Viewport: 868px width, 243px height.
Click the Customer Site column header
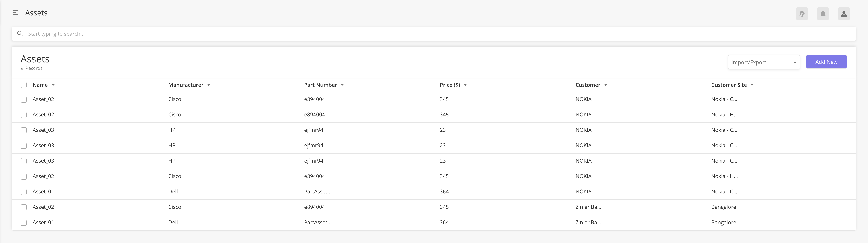[729, 85]
